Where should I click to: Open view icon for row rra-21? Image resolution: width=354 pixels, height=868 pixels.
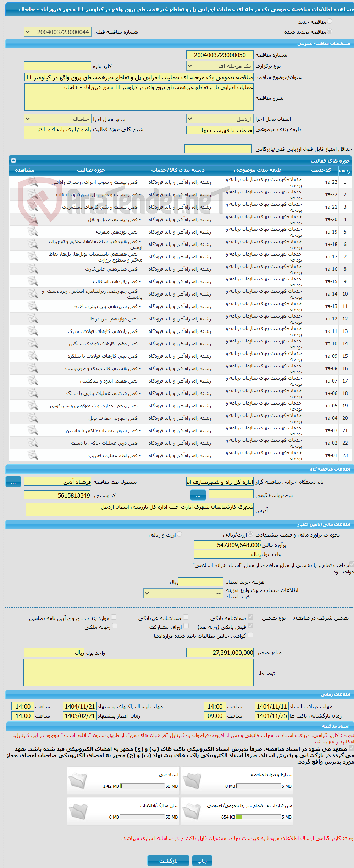click(33, 207)
